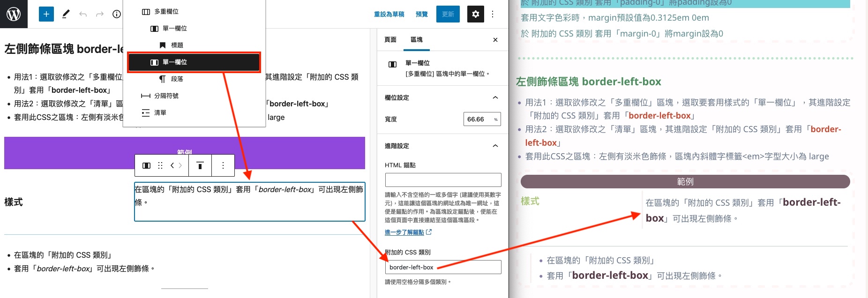The height and width of the screenshot is (298, 868).
Task: Click the 樣式 text in editor
Action: tap(14, 202)
